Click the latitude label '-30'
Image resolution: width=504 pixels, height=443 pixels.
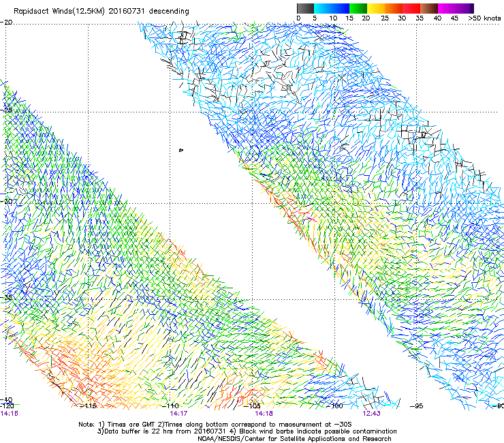[6, 202]
